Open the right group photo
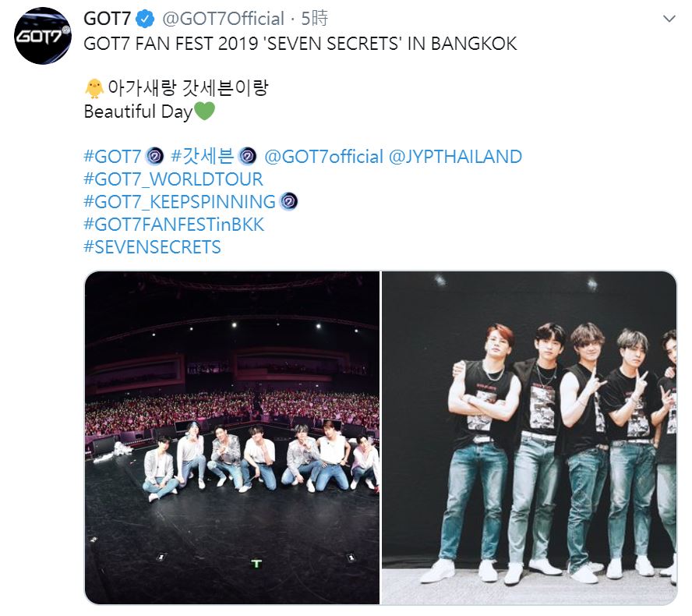 529,437
